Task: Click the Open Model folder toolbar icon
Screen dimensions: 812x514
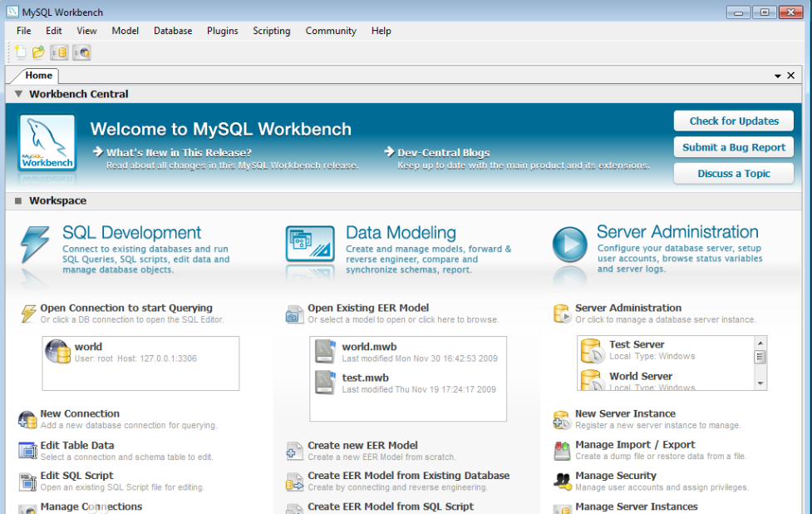Action: point(39,52)
